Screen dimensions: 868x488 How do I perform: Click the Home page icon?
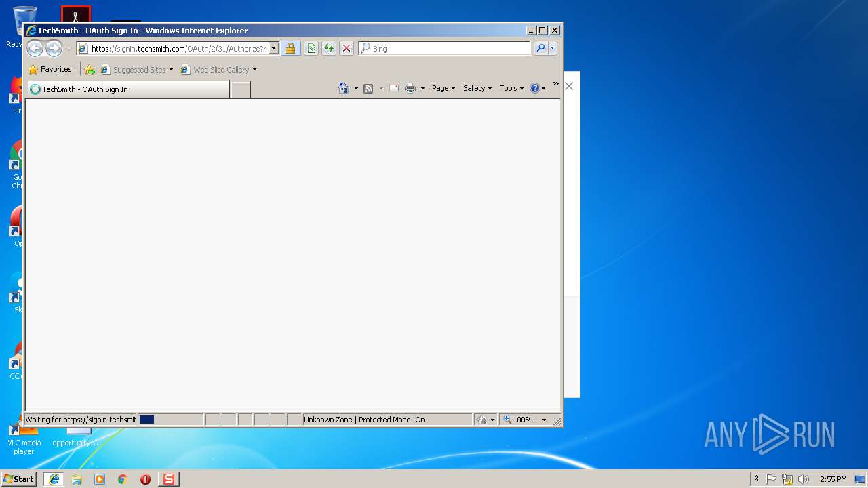[344, 88]
